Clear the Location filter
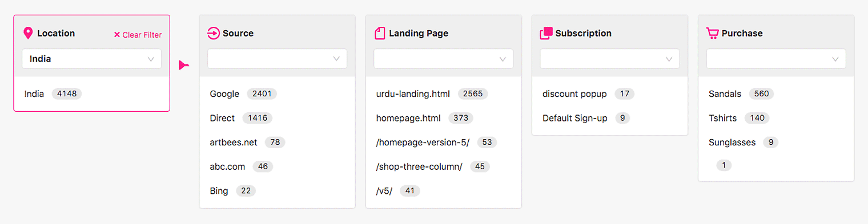The image size is (868, 224). [x=138, y=35]
